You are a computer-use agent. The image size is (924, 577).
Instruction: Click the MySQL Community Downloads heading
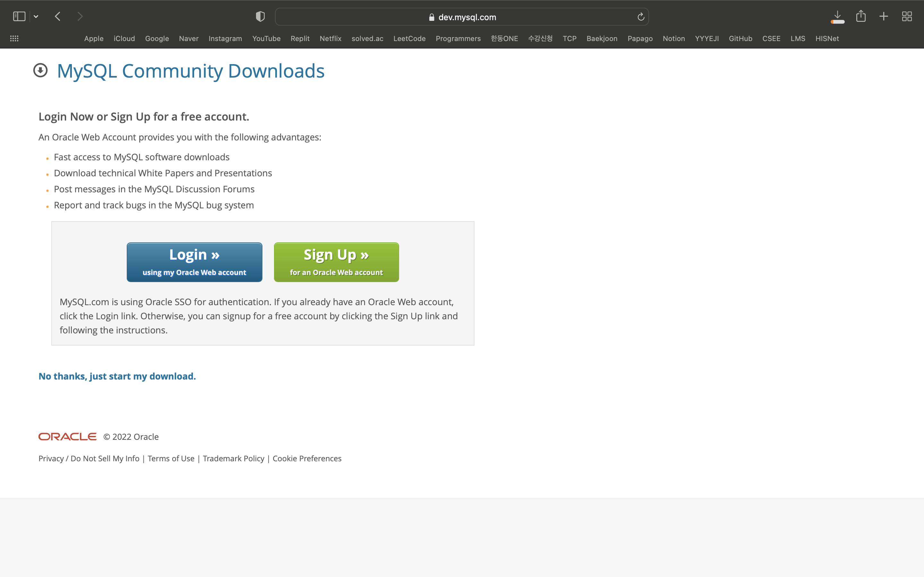(x=191, y=71)
